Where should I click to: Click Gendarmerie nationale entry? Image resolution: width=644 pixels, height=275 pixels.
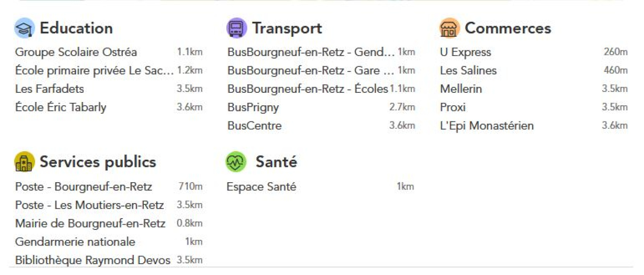(75, 242)
